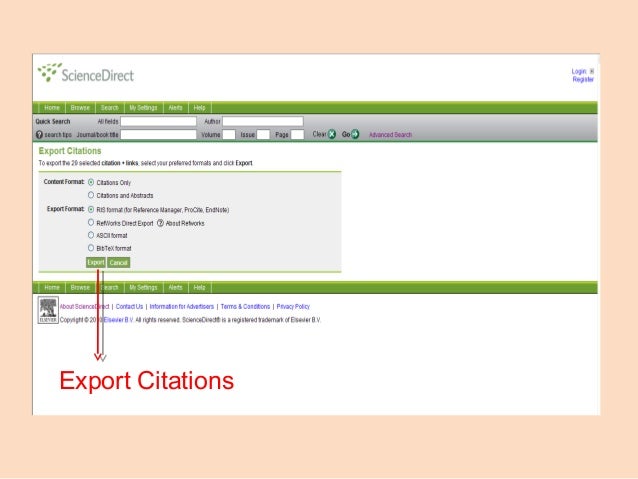Open My Settings in the bottom navigation bar
The height and width of the screenshot is (479, 638).
[x=143, y=287]
